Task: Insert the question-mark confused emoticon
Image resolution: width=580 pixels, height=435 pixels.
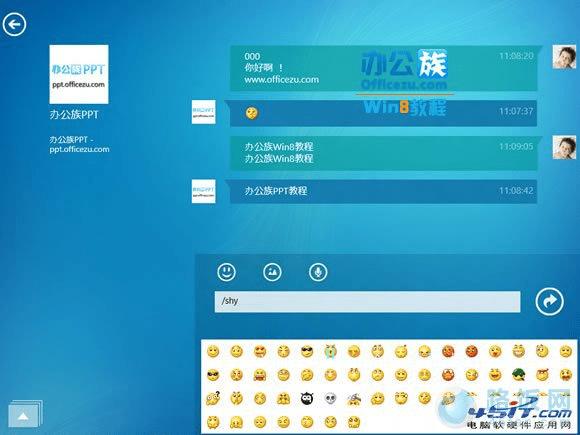Action: [x=213, y=398]
